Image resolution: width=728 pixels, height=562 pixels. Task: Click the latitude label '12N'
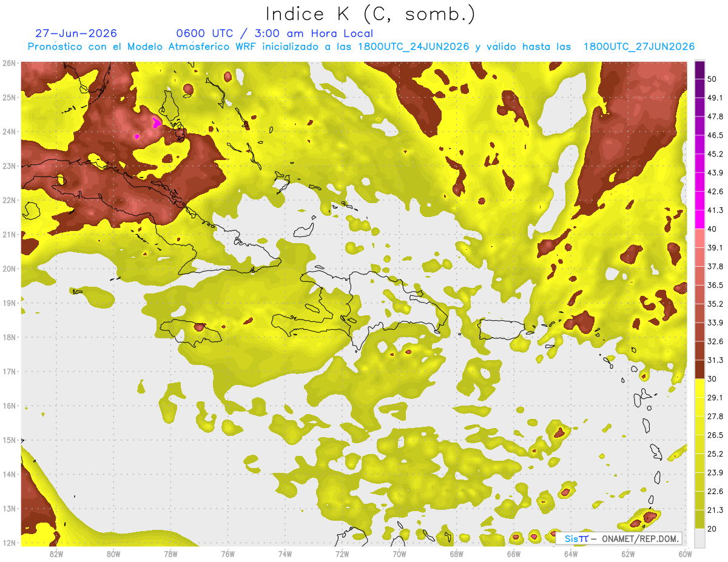[9, 543]
